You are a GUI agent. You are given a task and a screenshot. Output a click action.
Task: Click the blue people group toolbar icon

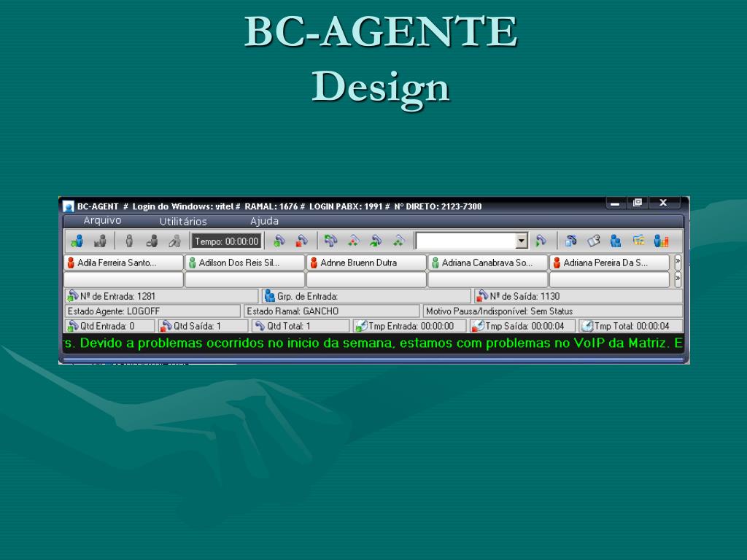pos(616,241)
